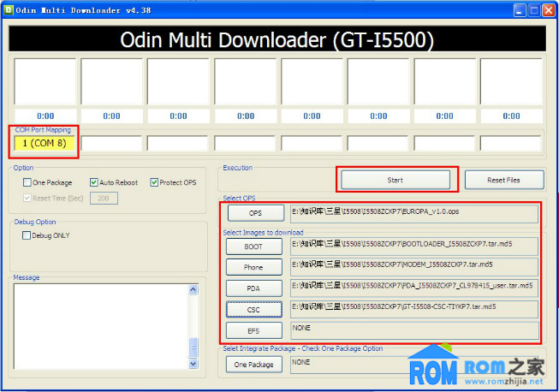The width and height of the screenshot is (559, 392).
Task: Click the BOOTLOADER_I5508ZCKP7.tar.md5 path
Action: [414, 246]
